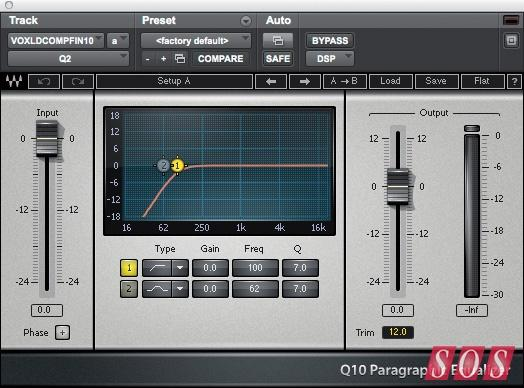Toggle band 2 on/off button
Viewport: 524px width, 388px height.
tap(129, 289)
